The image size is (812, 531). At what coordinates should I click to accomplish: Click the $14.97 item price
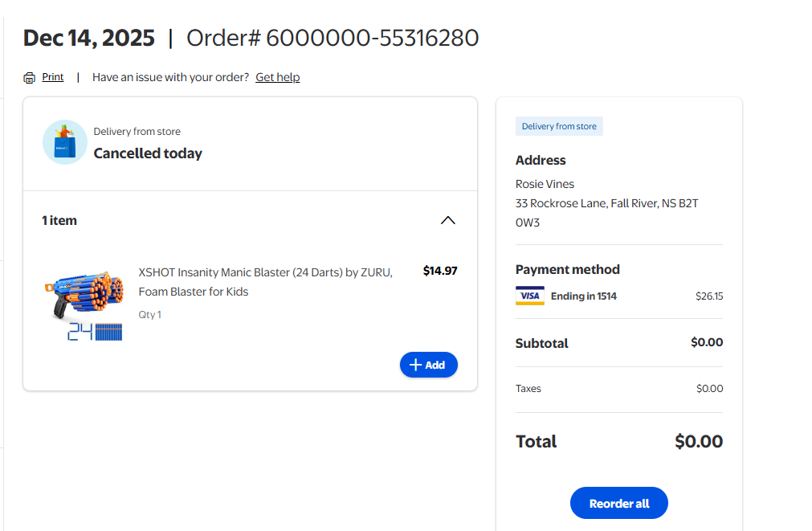pyautogui.click(x=439, y=271)
